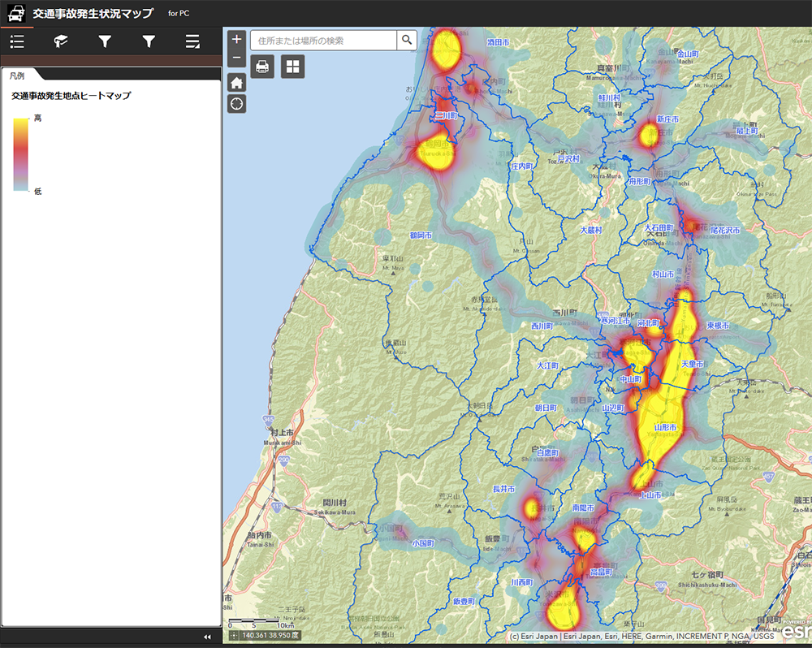Open the filter icon beside the layer list icon
The width and height of the screenshot is (812, 648).
tap(149, 41)
